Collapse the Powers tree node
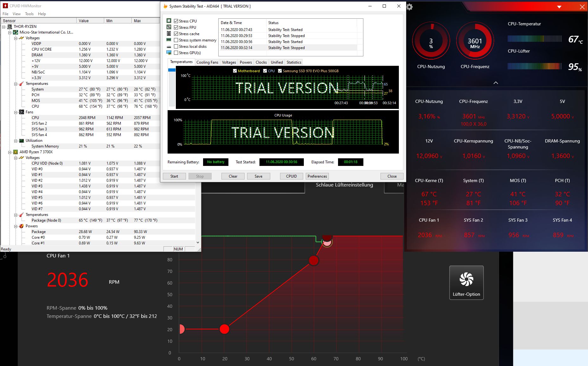 pyautogui.click(x=16, y=226)
